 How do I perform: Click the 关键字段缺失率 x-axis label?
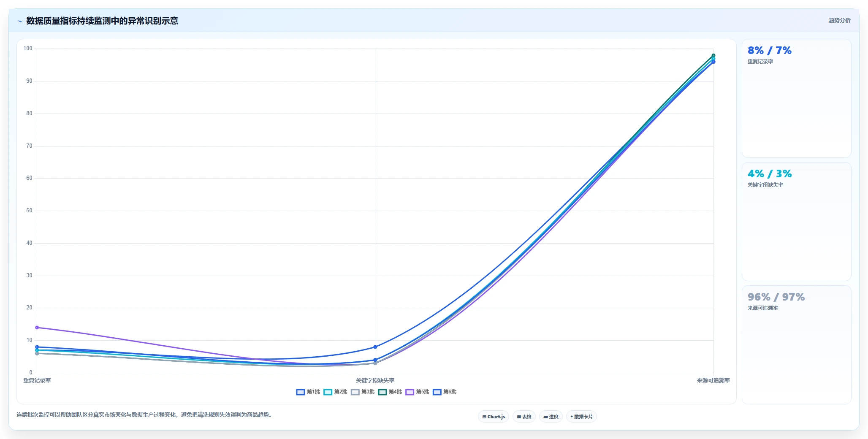(x=375, y=380)
